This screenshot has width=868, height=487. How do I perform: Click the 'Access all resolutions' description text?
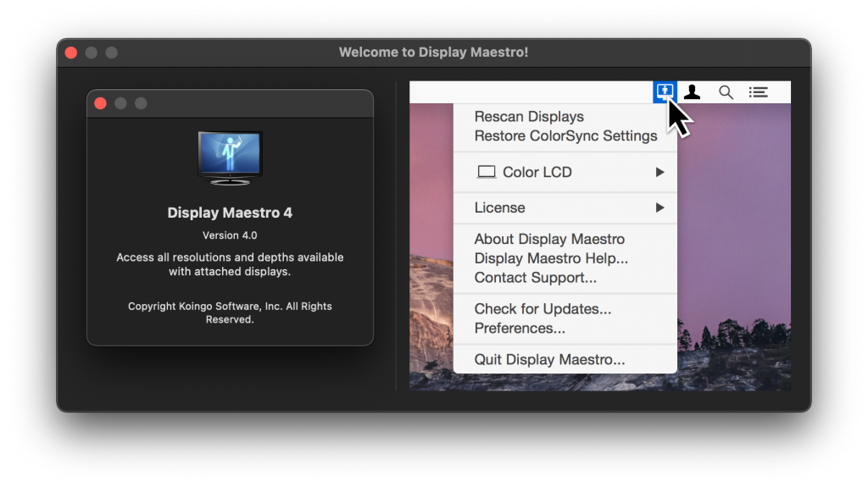pyautogui.click(x=230, y=264)
